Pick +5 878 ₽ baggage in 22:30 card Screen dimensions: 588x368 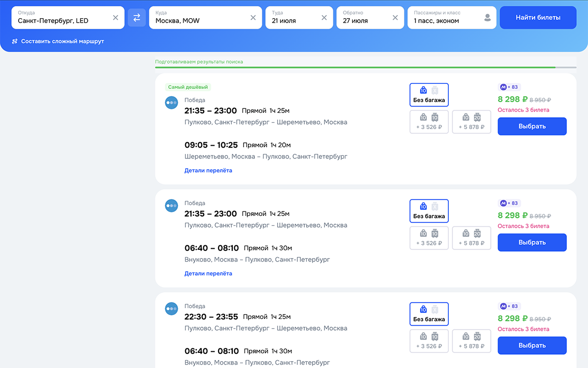471,342
